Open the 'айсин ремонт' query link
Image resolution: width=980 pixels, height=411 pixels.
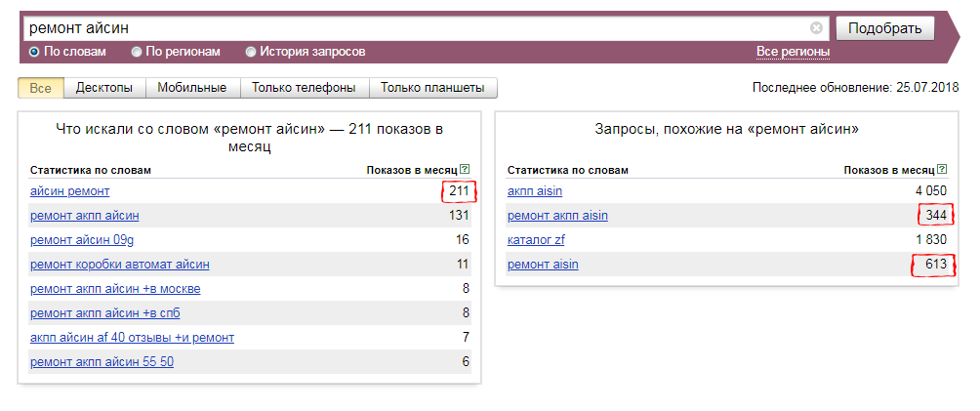70,191
